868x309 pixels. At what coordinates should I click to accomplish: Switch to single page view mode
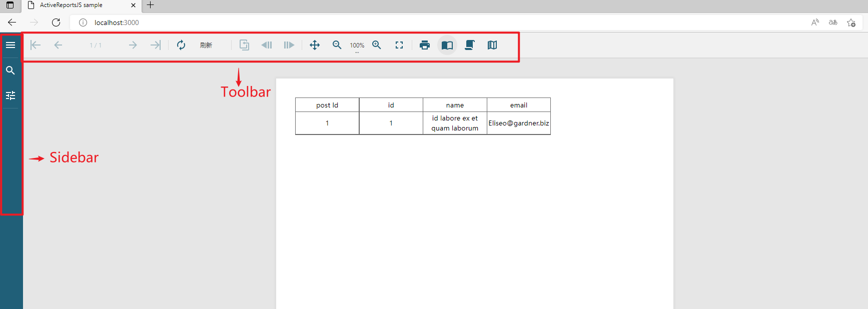447,45
